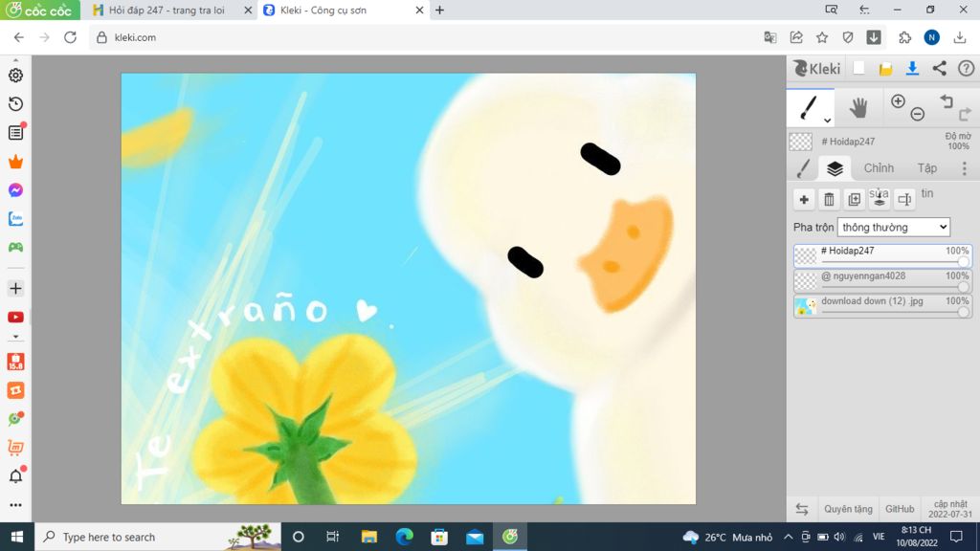
Task: Create a new blank image
Action: point(858,68)
